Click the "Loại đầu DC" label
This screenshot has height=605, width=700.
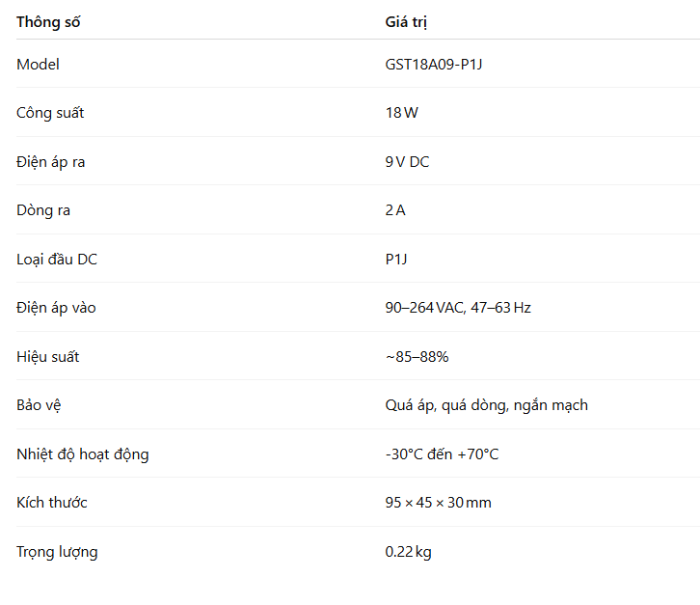[57, 259]
